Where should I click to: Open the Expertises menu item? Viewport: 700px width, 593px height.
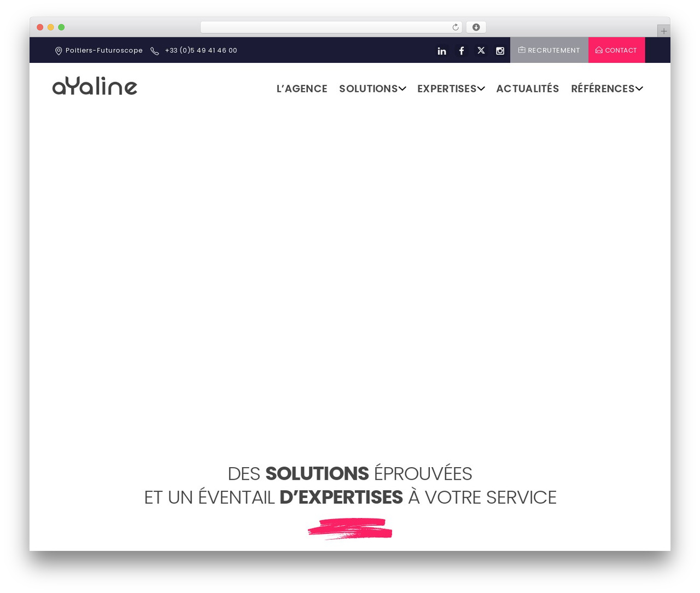coord(447,89)
